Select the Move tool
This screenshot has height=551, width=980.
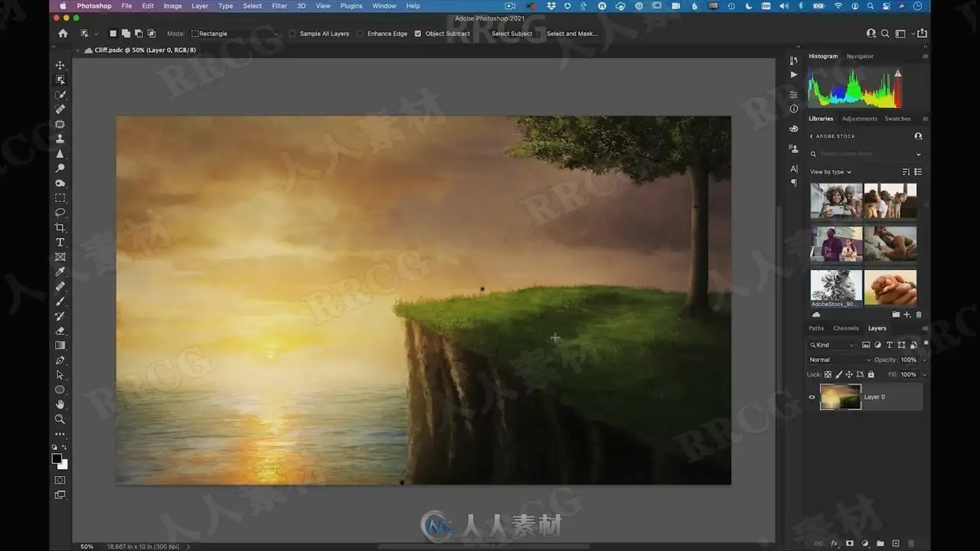pos(60,65)
